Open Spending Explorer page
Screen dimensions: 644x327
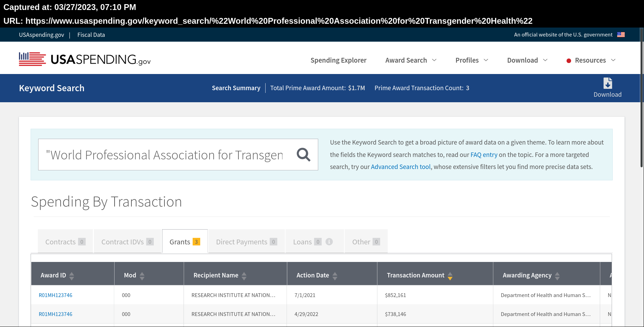338,60
